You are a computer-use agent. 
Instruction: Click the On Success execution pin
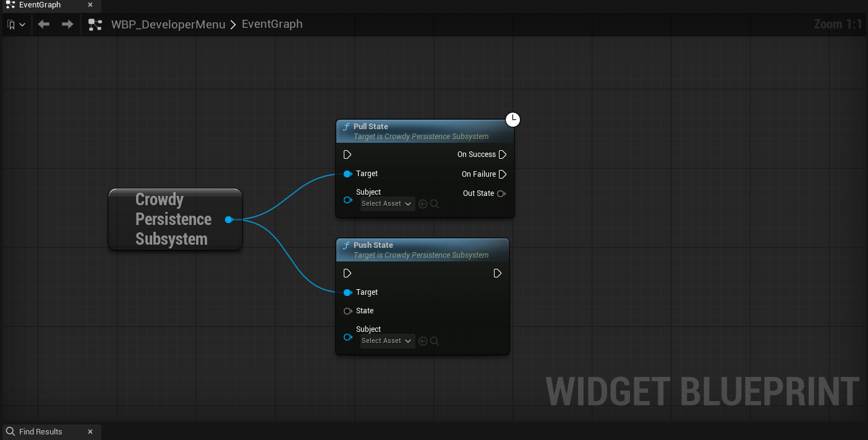click(503, 154)
